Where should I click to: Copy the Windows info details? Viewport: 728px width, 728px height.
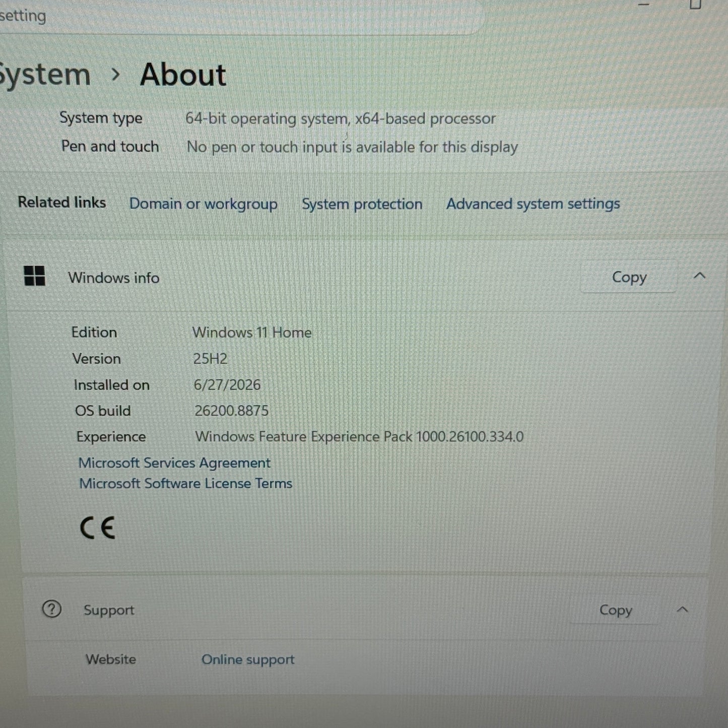[629, 277]
